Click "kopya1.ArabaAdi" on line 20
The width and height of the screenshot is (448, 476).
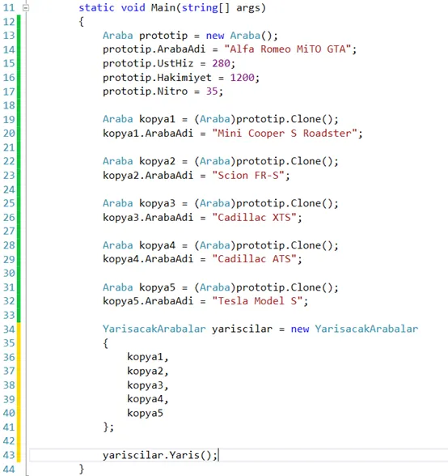148,134
